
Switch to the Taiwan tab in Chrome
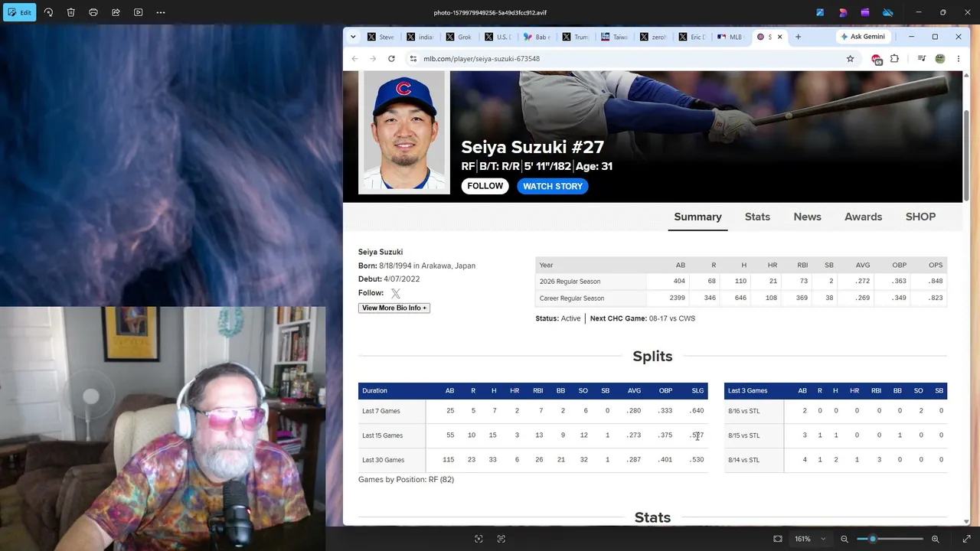pyautogui.click(x=614, y=37)
